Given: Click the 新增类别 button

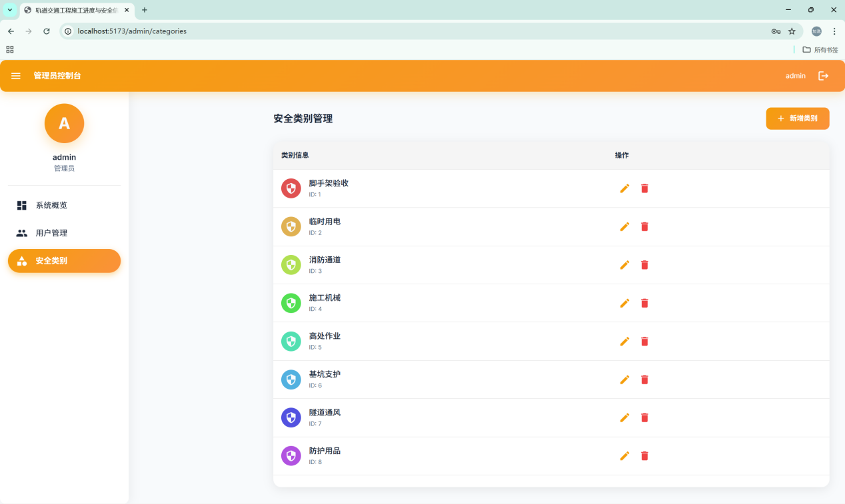Looking at the screenshot, I should click(x=797, y=118).
